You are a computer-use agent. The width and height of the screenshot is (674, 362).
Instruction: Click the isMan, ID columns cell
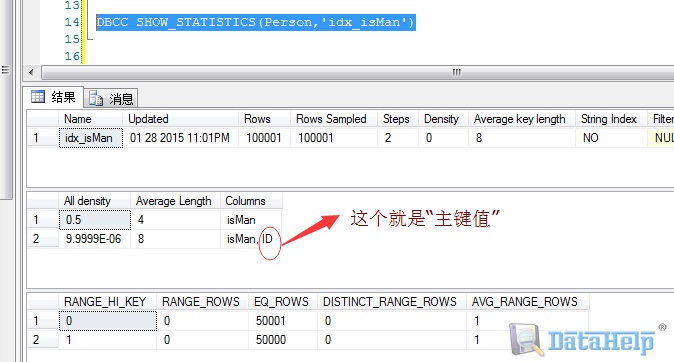(x=251, y=239)
